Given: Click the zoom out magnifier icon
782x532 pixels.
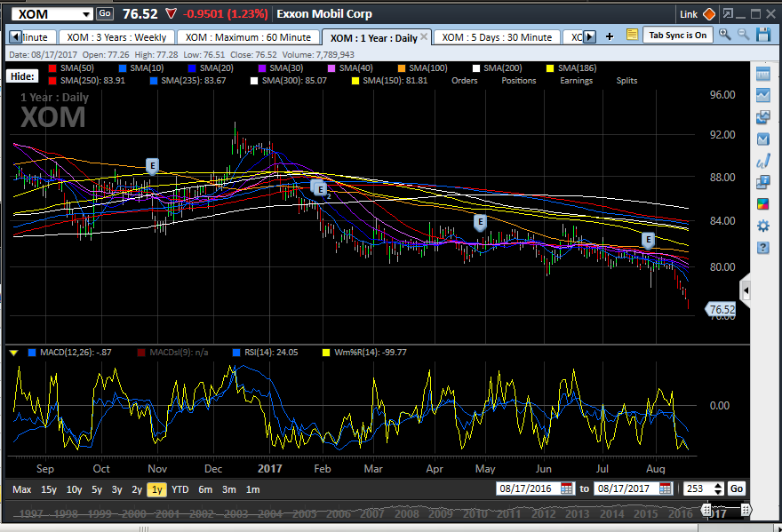Looking at the screenshot, I should pyautogui.click(x=743, y=35).
